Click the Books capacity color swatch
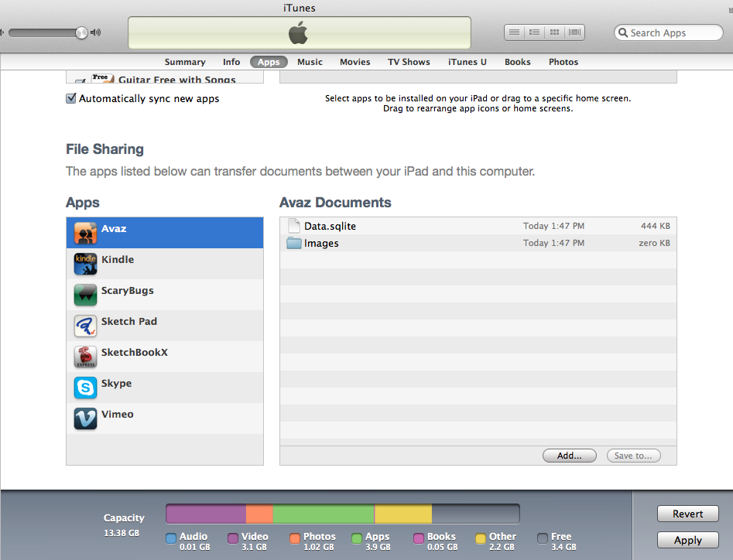This screenshot has height=560, width=733. [419, 538]
